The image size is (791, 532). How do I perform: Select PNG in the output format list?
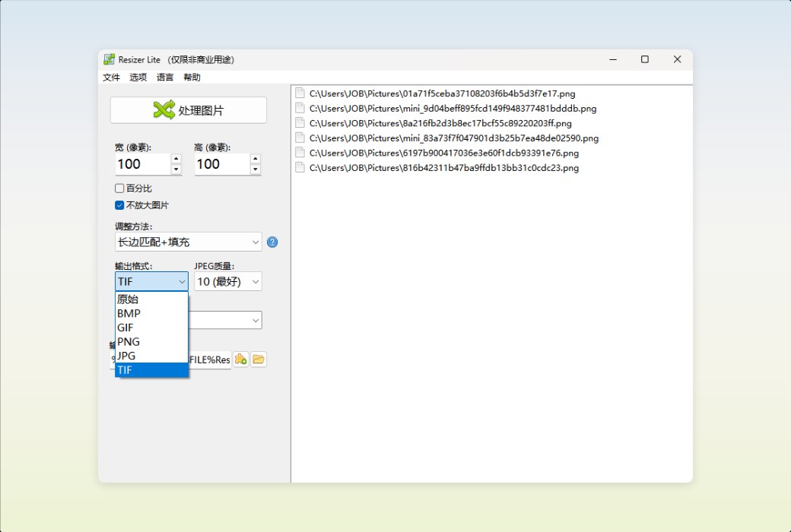tap(129, 341)
